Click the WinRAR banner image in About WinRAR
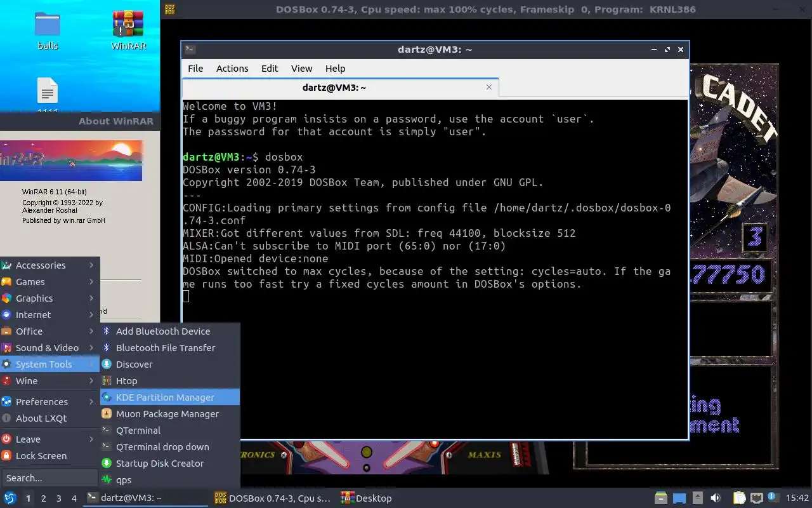 click(71, 161)
